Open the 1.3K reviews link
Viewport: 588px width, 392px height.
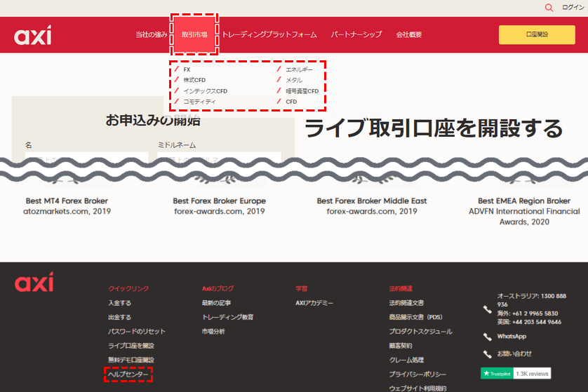532,373
